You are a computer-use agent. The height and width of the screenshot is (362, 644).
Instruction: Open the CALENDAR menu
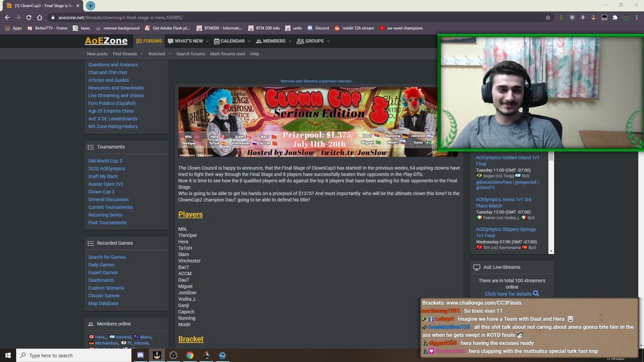coord(229,41)
